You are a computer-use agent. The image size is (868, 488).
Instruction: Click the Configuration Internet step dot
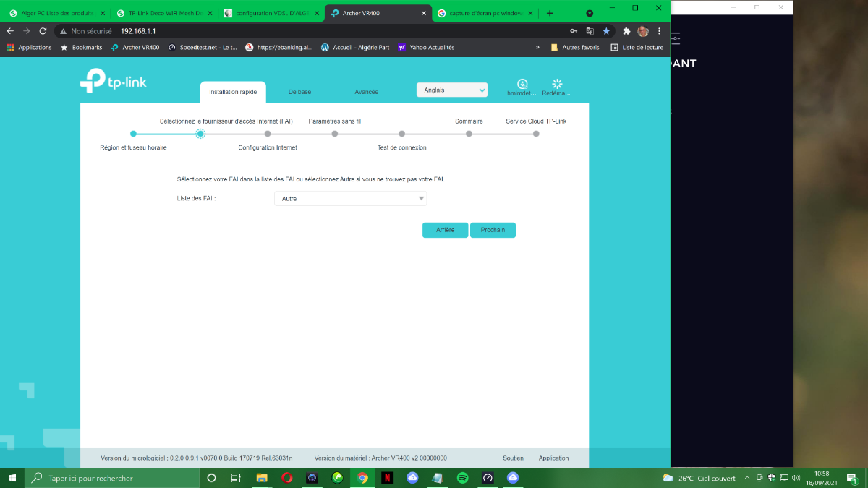[268, 134]
